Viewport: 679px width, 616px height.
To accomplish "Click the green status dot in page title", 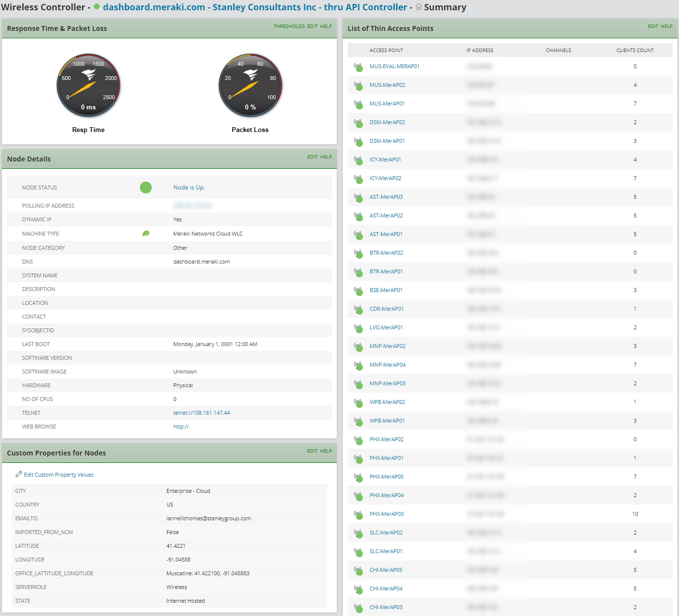I will 97,7.
